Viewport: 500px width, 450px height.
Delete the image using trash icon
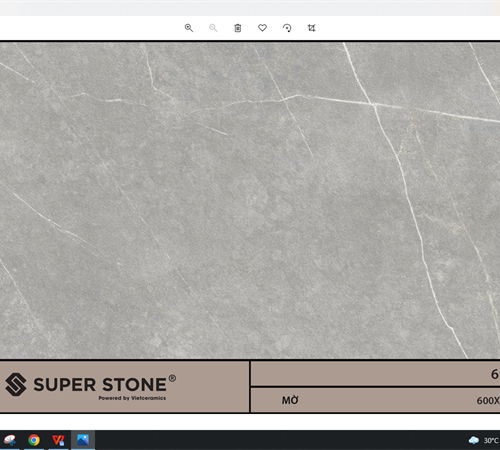tap(238, 28)
